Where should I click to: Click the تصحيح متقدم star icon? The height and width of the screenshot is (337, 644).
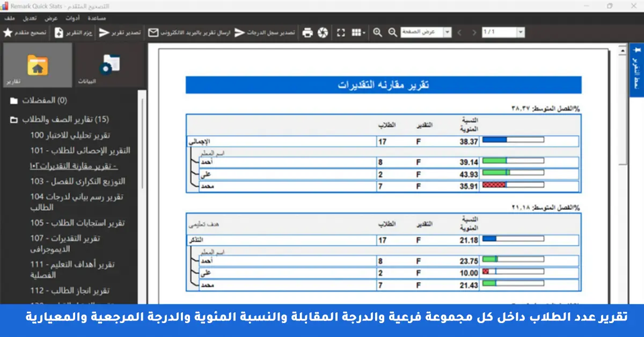click(8, 33)
